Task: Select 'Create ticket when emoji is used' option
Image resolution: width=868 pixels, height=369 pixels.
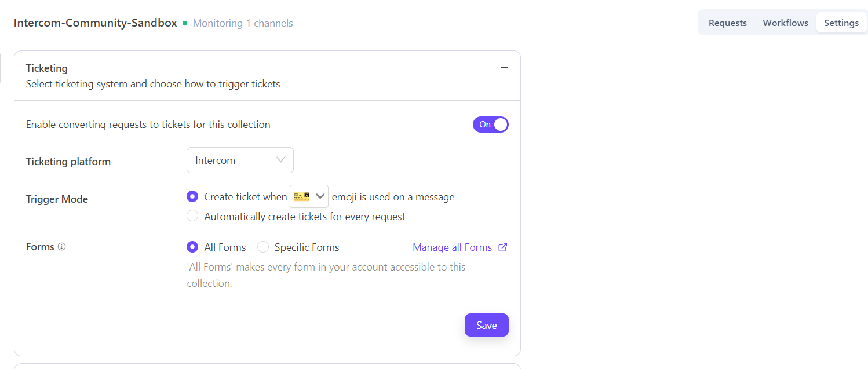Action: 192,197
